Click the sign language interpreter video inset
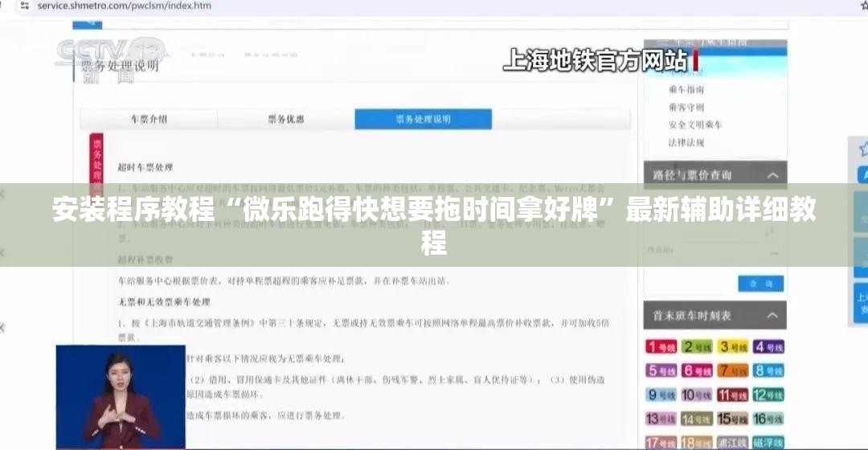 point(121,397)
